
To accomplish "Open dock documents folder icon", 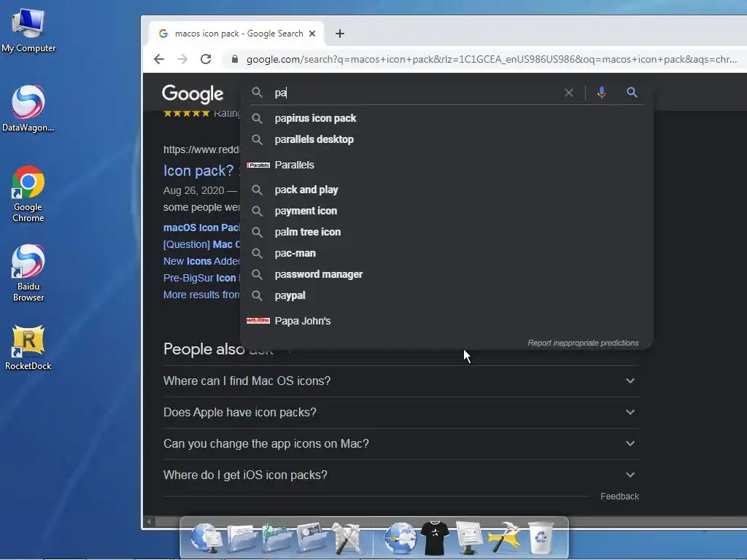I will [x=242, y=538].
